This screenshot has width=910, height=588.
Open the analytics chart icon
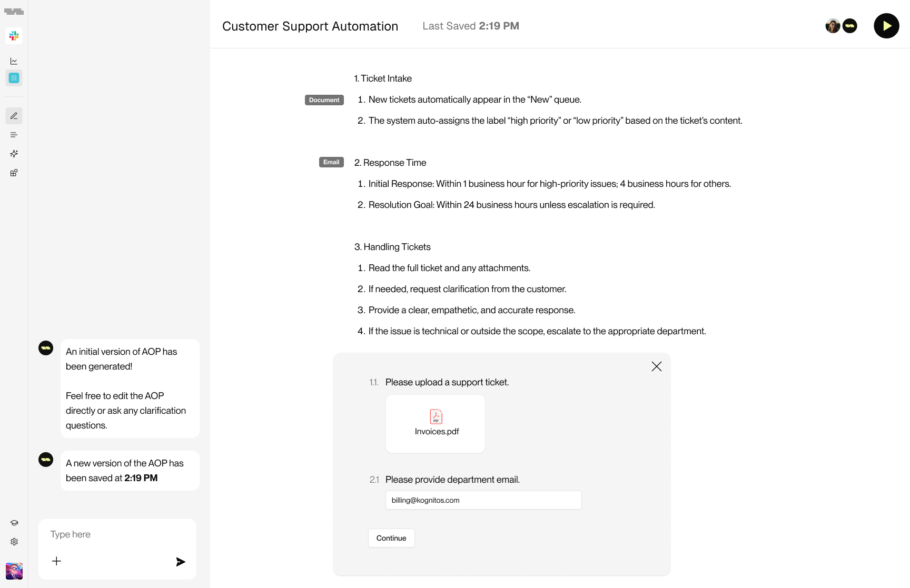coord(14,61)
